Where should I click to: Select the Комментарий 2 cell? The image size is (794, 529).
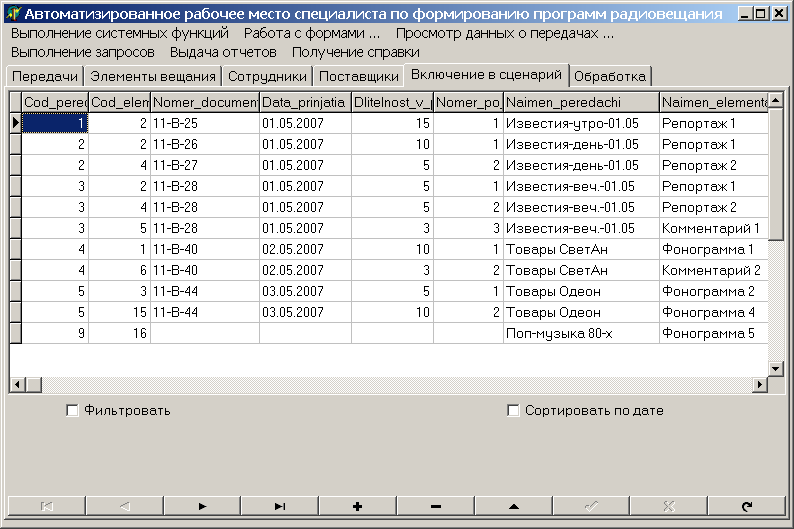pyautogui.click(x=714, y=270)
